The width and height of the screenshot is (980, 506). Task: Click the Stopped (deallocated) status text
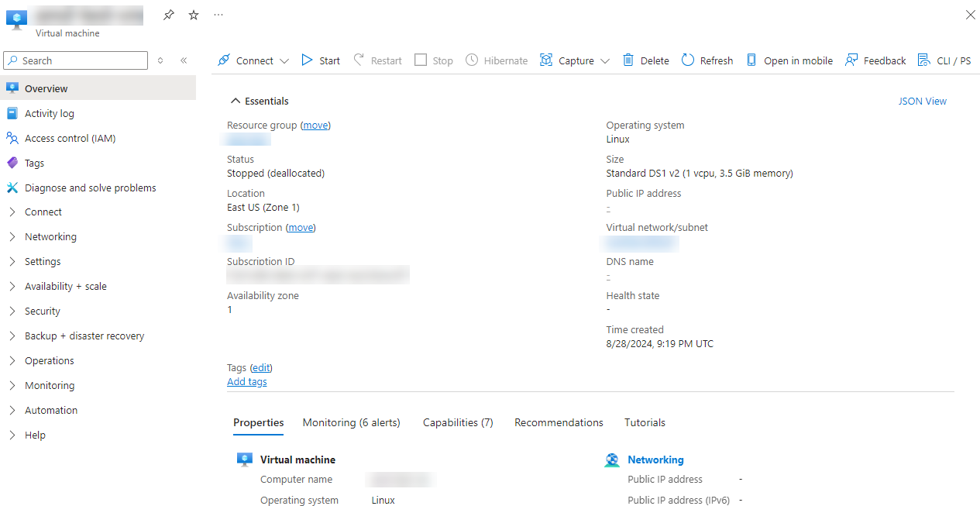[276, 173]
